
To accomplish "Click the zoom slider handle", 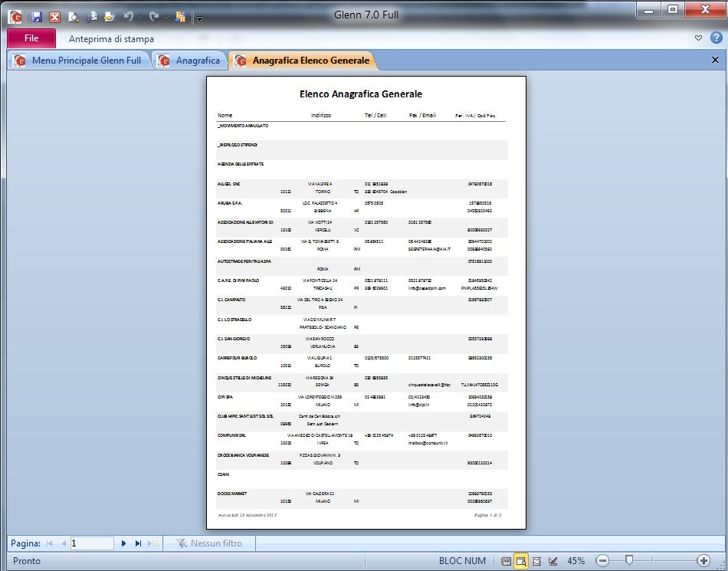I will click(629, 560).
